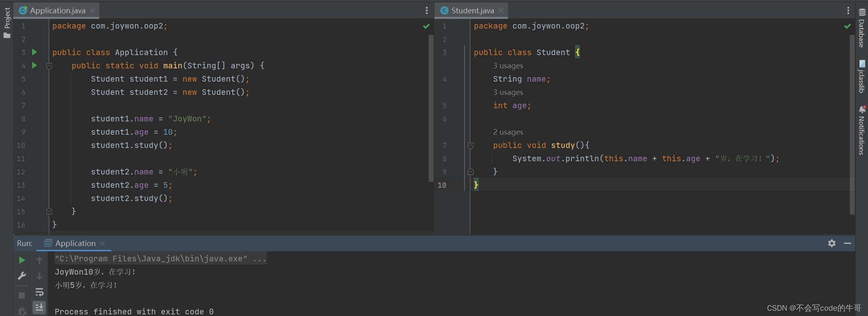This screenshot has width=868, height=316.
Task: Click package statement in Student.java
Action: point(531,26)
